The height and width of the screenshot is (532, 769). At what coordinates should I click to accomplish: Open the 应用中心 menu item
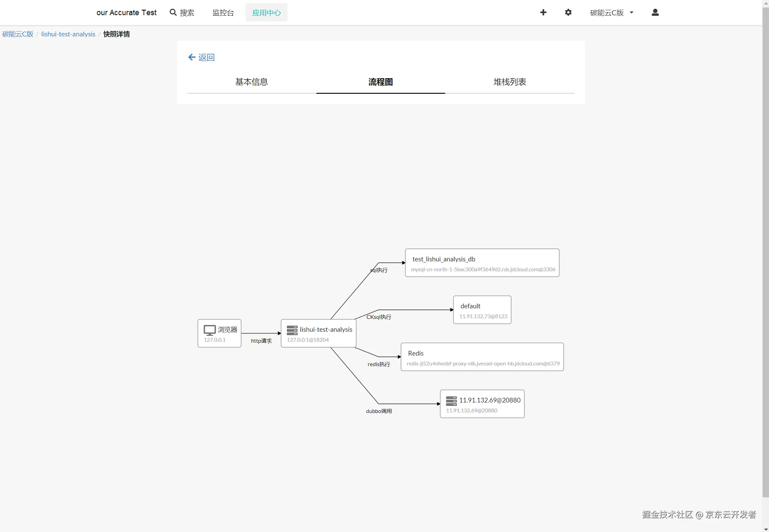pos(266,13)
